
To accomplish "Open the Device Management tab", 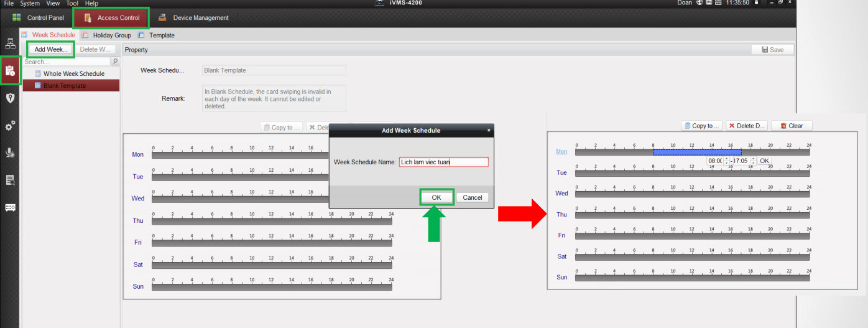I will 200,17.
